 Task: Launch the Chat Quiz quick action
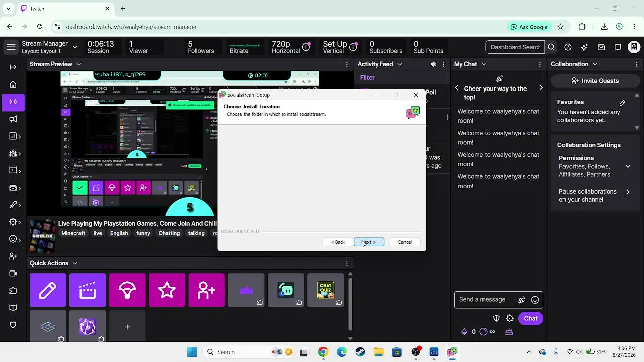326,290
